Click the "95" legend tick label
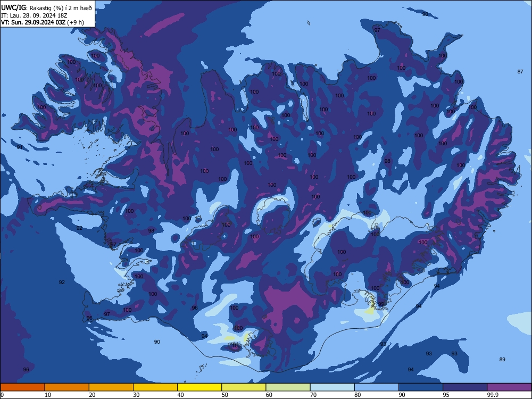This screenshot has height=399, width=532. pos(446,395)
